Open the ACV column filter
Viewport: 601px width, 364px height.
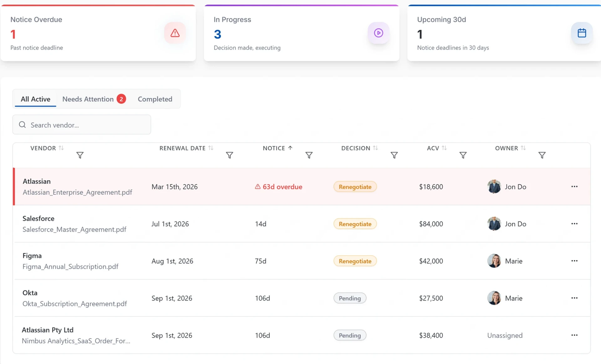point(463,155)
